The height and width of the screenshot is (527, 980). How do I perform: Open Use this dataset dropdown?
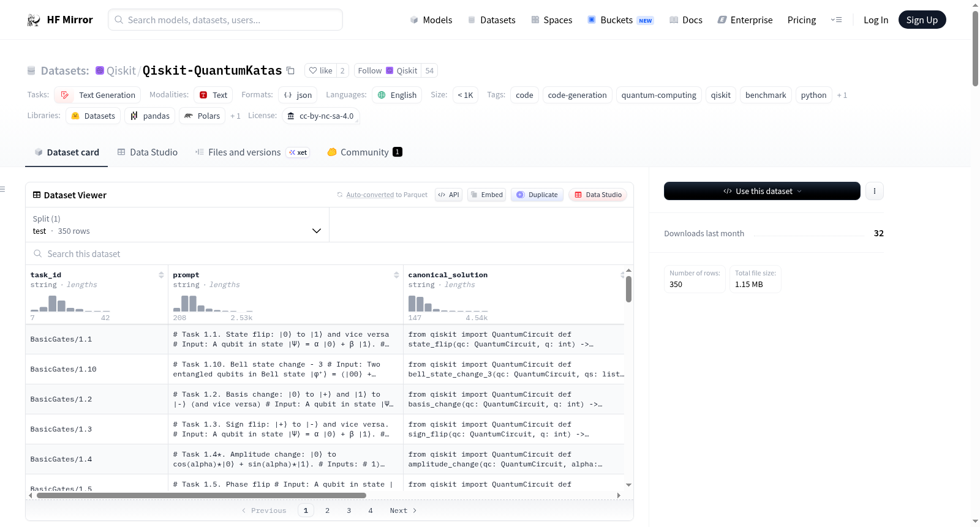(762, 191)
